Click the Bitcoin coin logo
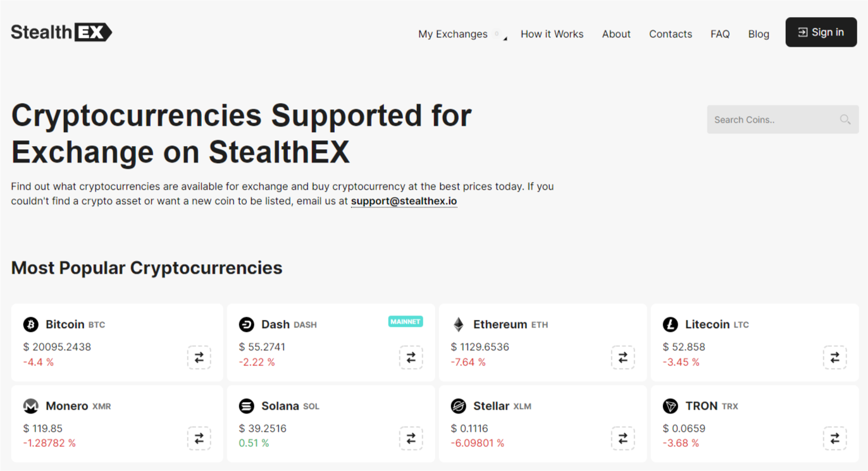Image resolution: width=868 pixels, height=471 pixels. [x=31, y=324]
